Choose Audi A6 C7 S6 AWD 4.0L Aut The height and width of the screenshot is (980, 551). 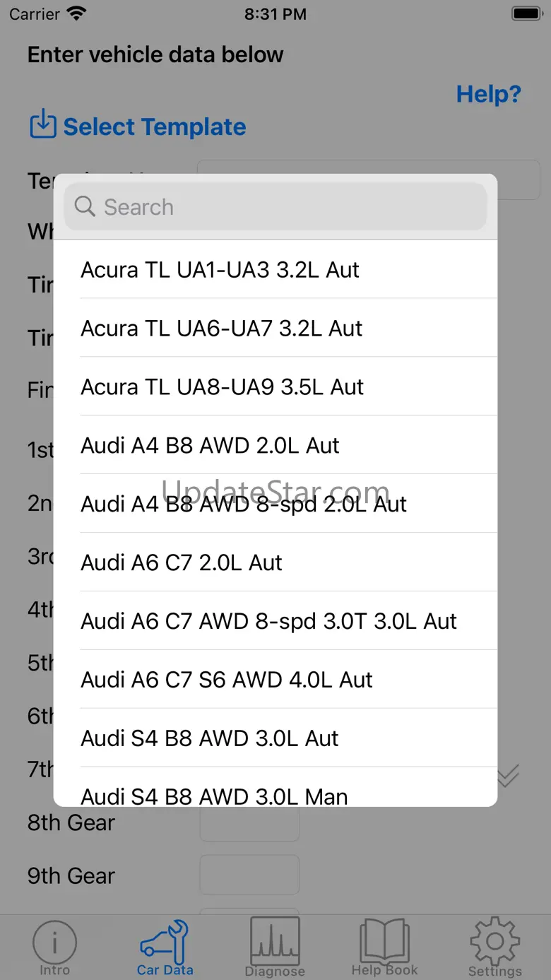click(x=275, y=680)
